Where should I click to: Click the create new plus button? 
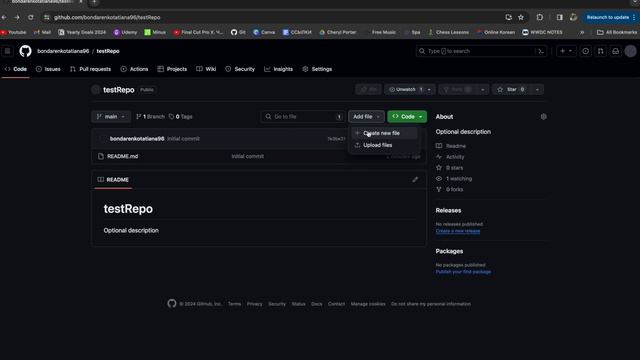point(562,51)
